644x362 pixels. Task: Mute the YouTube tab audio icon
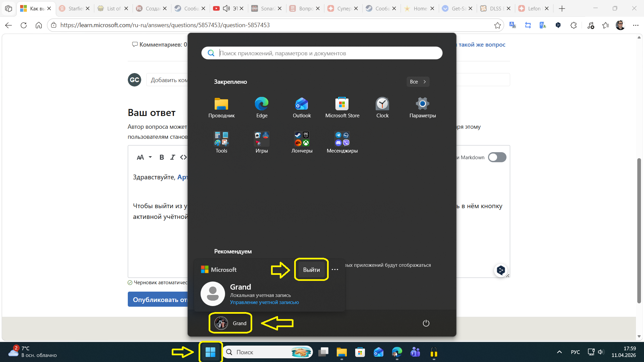(x=226, y=8)
